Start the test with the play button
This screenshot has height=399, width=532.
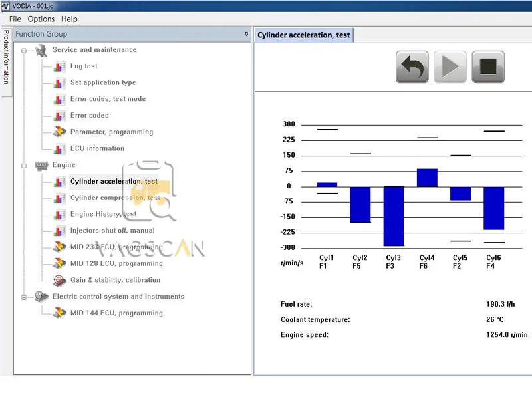click(450, 67)
